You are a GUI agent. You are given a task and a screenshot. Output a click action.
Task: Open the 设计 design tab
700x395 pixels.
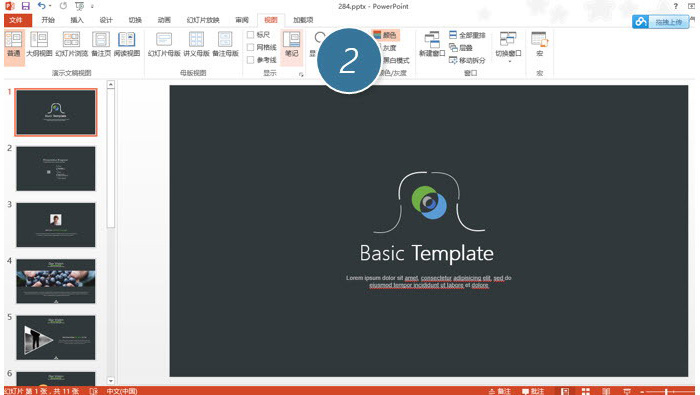point(106,20)
